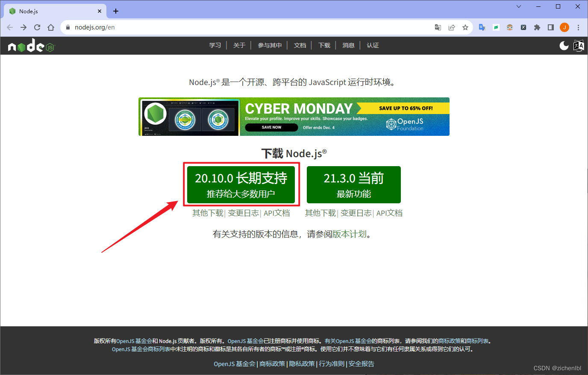Download the 21.3.0 当前 version

(x=354, y=185)
